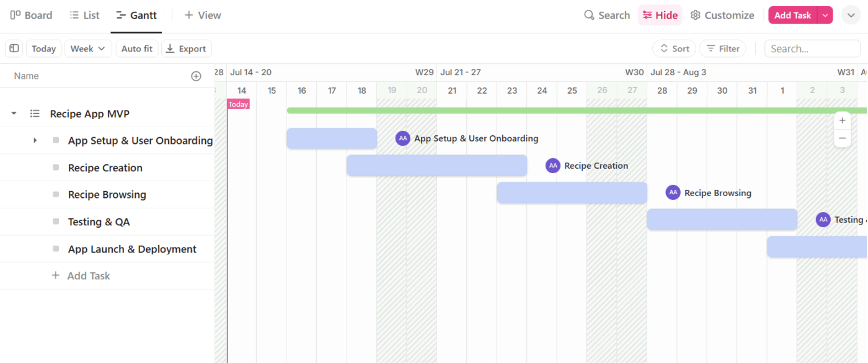The height and width of the screenshot is (363, 868).
Task: Click status square beside Recipe Browsing
Action: pos(56,195)
